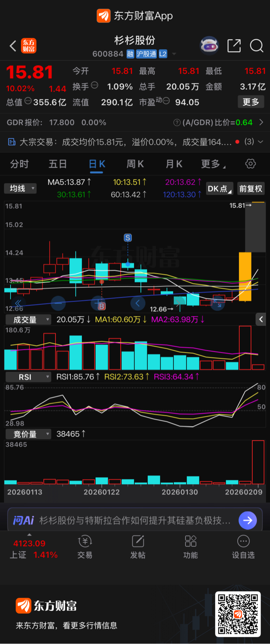This screenshot has width=270, height=644.
Task: Expand side panel left-arrow tab
Action: click(261, 319)
